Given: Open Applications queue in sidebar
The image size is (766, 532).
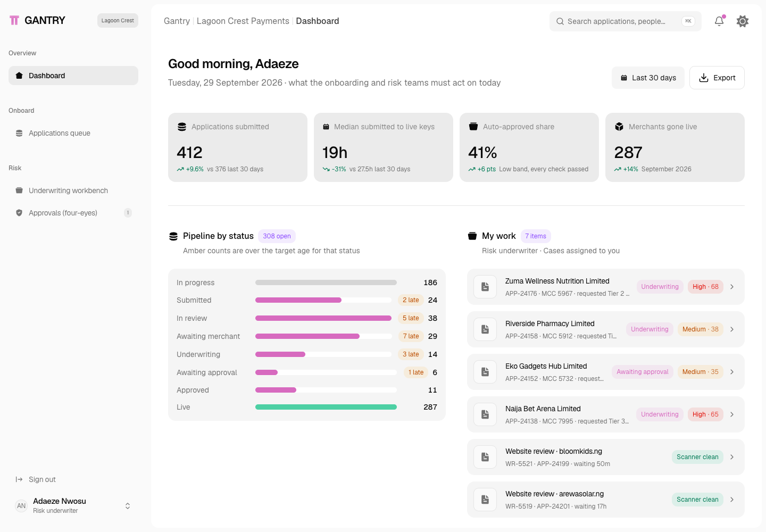Looking at the screenshot, I should [x=73, y=133].
